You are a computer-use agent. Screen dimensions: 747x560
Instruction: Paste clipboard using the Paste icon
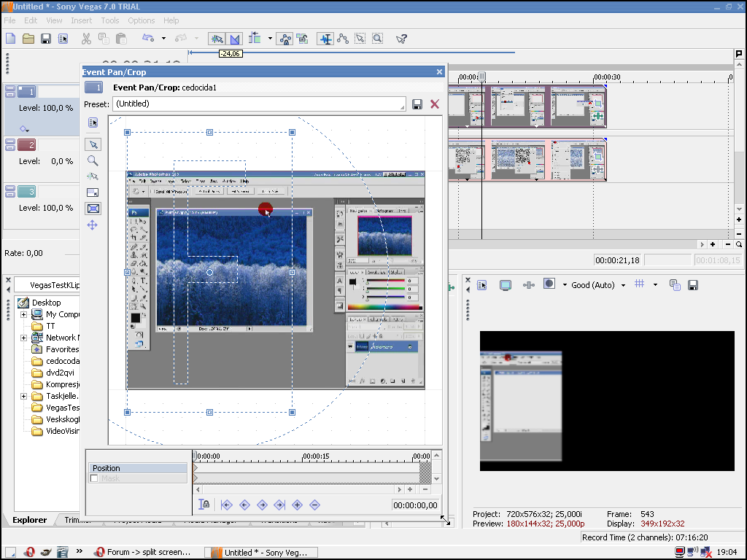(121, 39)
